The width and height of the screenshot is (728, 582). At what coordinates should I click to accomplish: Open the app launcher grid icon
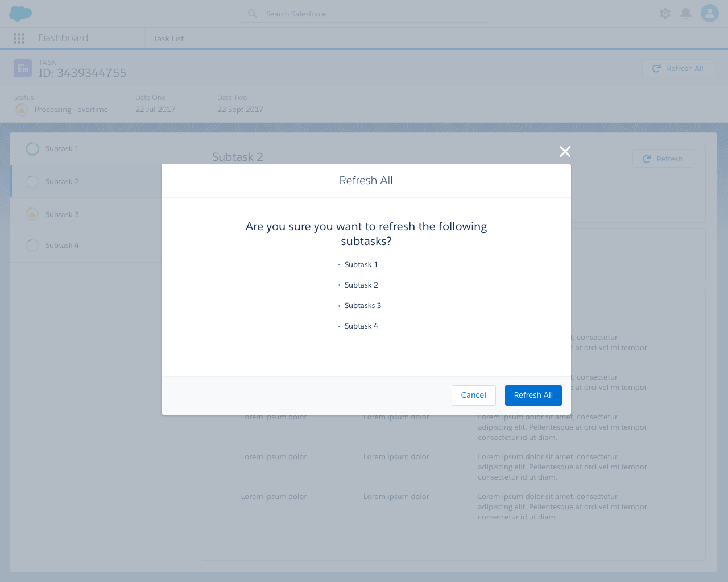(19, 38)
